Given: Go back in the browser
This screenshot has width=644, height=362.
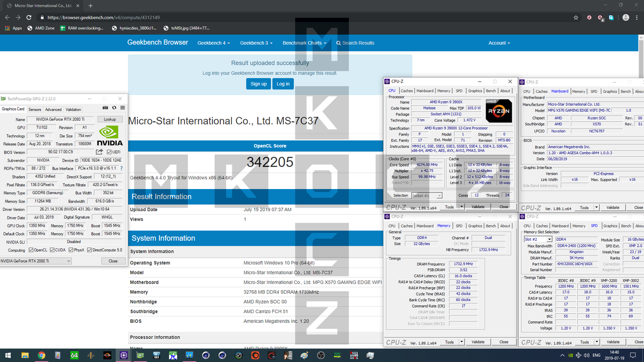Looking at the screenshot, I should (x=8, y=17).
